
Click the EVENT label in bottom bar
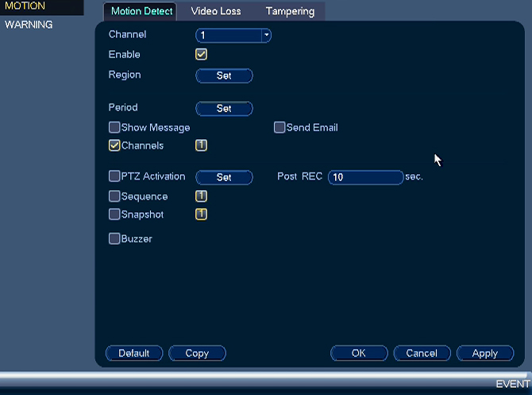(513, 384)
